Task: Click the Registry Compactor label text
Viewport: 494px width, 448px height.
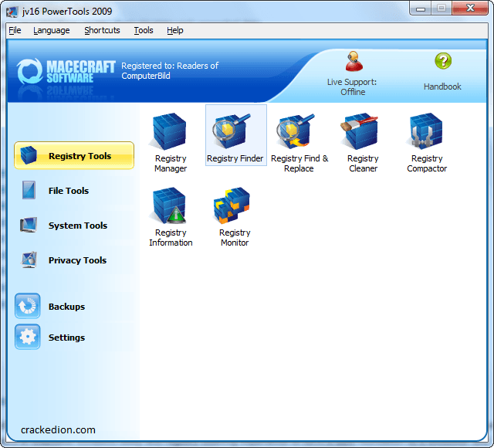Action: tap(427, 163)
